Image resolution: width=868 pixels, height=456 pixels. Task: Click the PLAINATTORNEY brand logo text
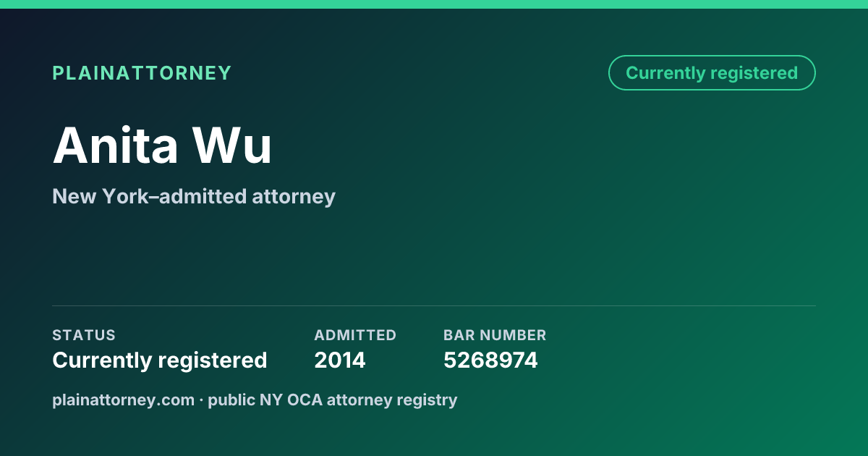(x=142, y=73)
